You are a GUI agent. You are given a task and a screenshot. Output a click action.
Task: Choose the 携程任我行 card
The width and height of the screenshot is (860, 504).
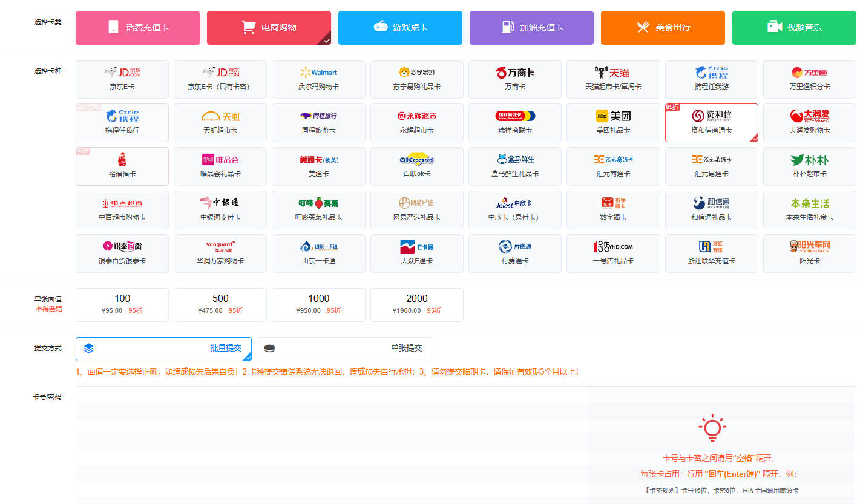(x=122, y=123)
